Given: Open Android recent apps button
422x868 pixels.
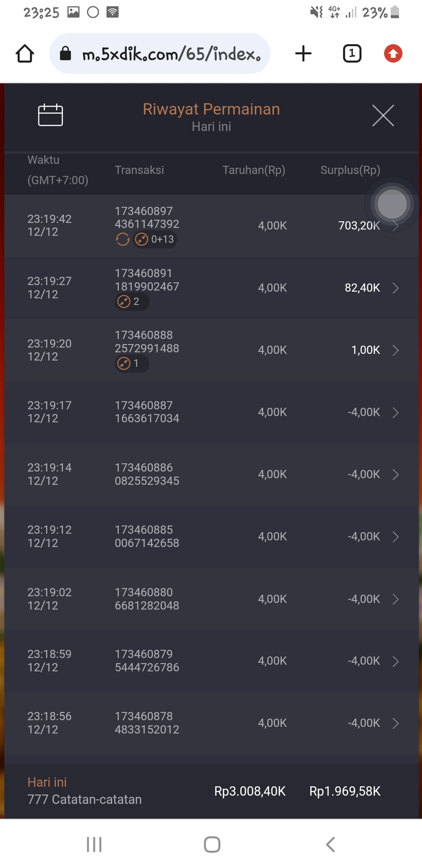Looking at the screenshot, I should point(94,845).
